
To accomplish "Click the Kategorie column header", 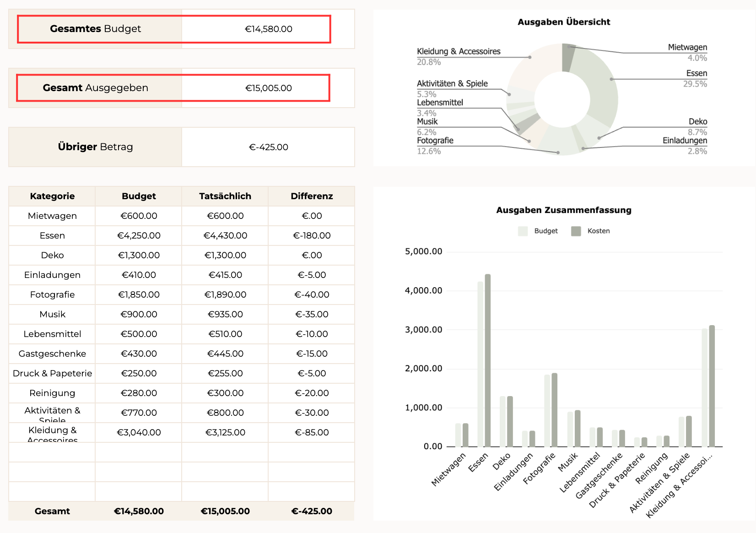I will click(x=52, y=196).
